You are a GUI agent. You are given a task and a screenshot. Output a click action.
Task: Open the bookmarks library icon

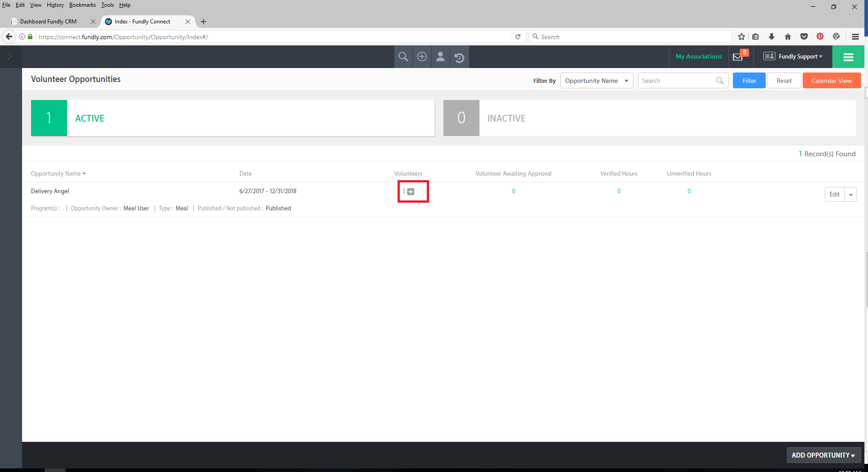point(756,37)
